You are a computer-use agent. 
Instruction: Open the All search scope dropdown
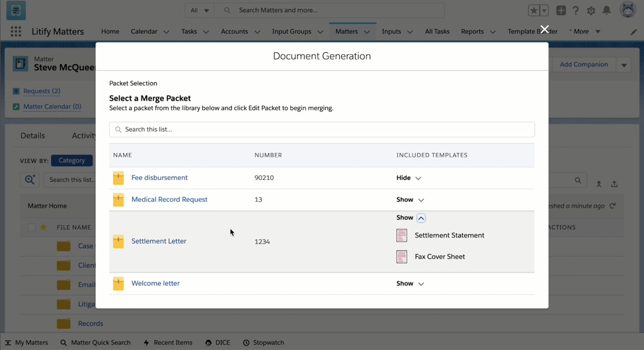(199, 11)
